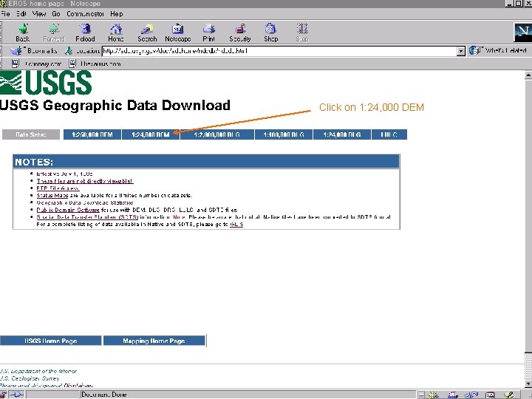The width and height of the screenshot is (532, 399).
Task: Click the 1:250,000 DEM data set button
Action: (92, 134)
